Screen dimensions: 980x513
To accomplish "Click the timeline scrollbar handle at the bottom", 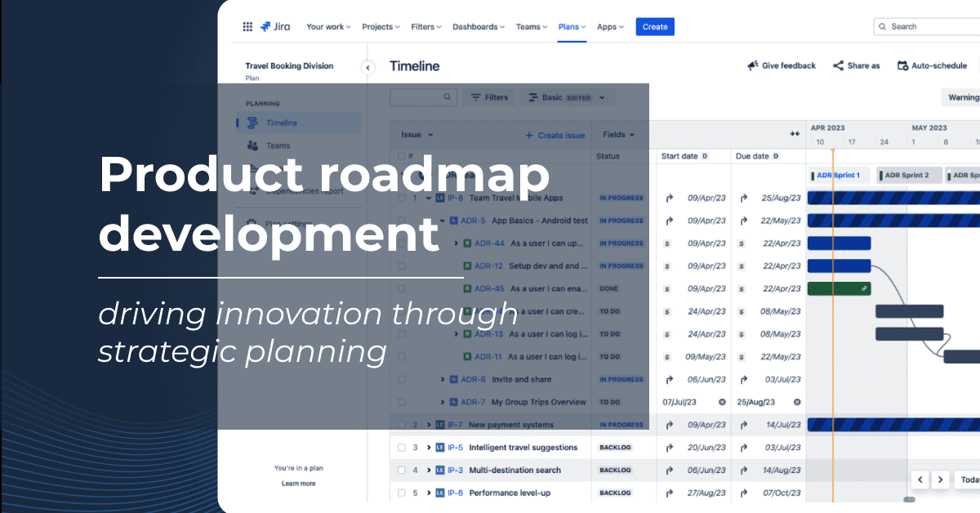I will (909, 499).
